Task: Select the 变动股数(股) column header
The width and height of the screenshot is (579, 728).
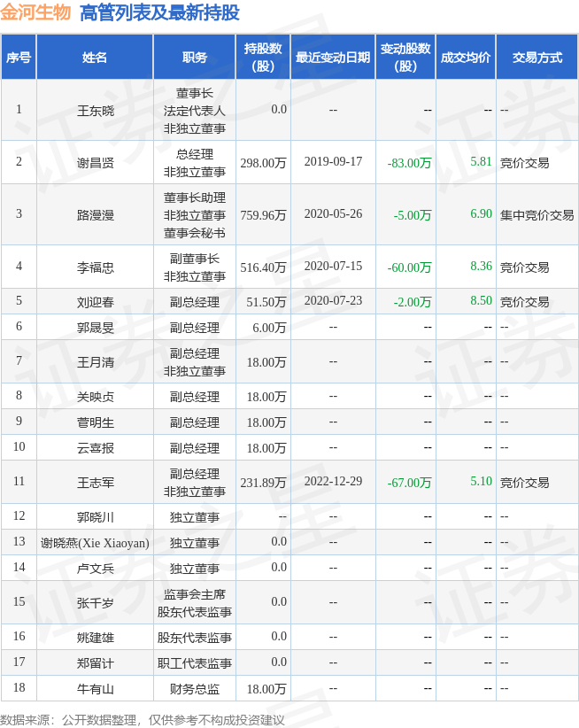Action: [405, 57]
